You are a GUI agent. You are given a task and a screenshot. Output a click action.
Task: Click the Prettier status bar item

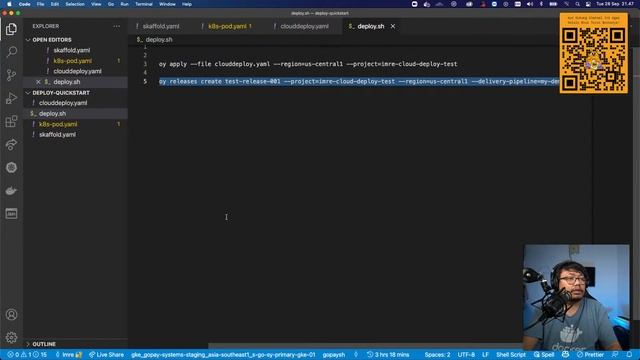(590, 355)
